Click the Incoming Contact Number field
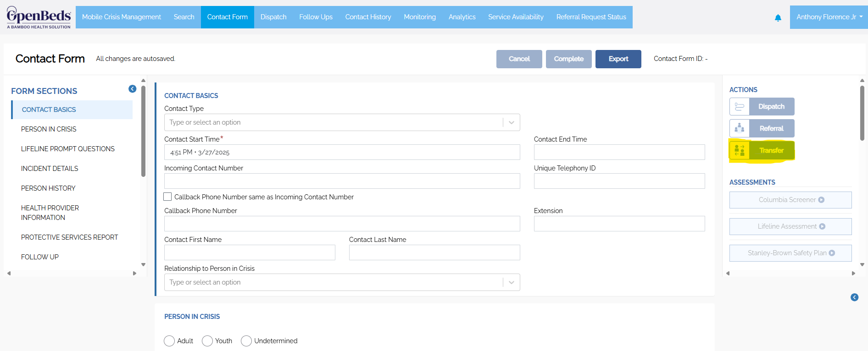This screenshot has height=351, width=868. [x=342, y=181]
